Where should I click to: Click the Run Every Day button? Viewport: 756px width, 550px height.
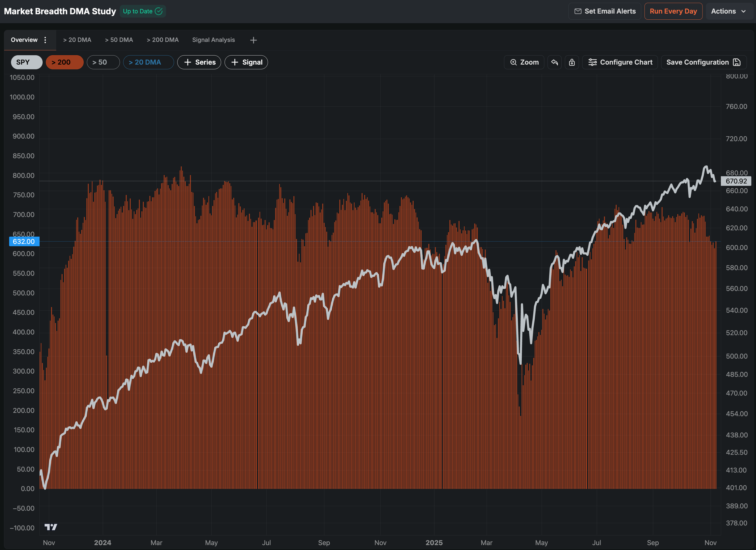click(673, 11)
